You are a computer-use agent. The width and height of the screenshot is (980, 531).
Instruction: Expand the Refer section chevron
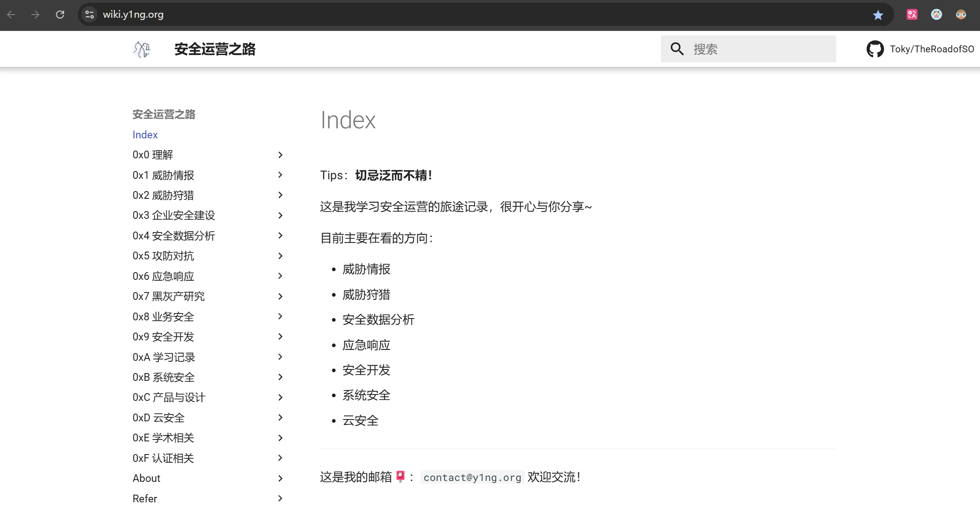(x=280, y=499)
